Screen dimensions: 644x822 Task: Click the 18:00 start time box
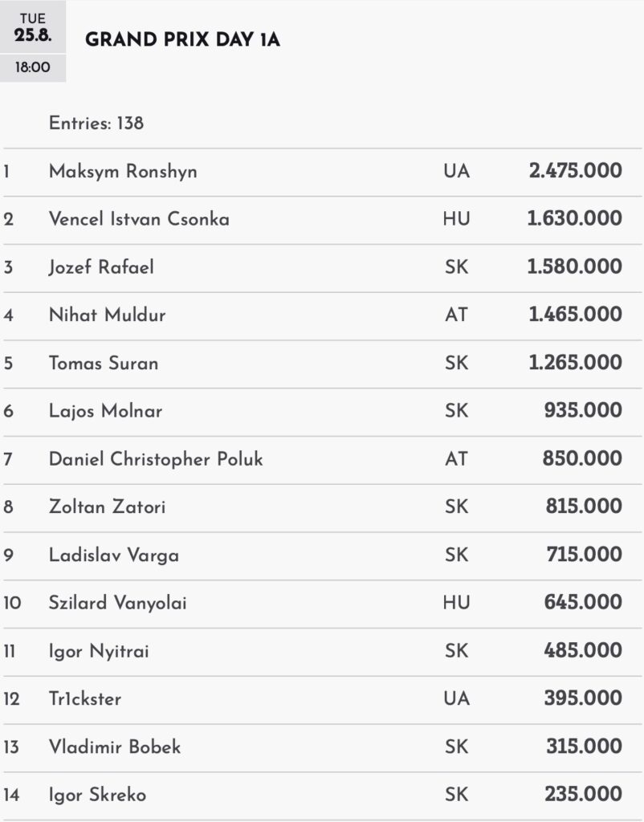[32, 67]
